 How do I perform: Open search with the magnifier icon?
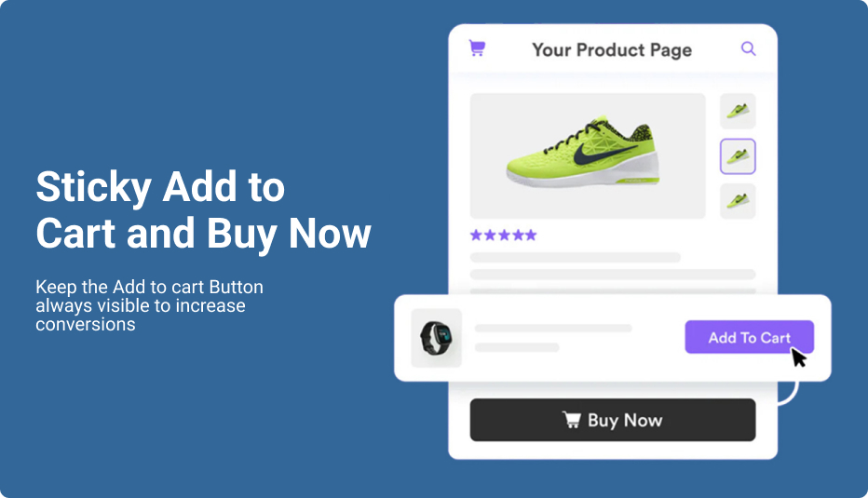tap(748, 48)
